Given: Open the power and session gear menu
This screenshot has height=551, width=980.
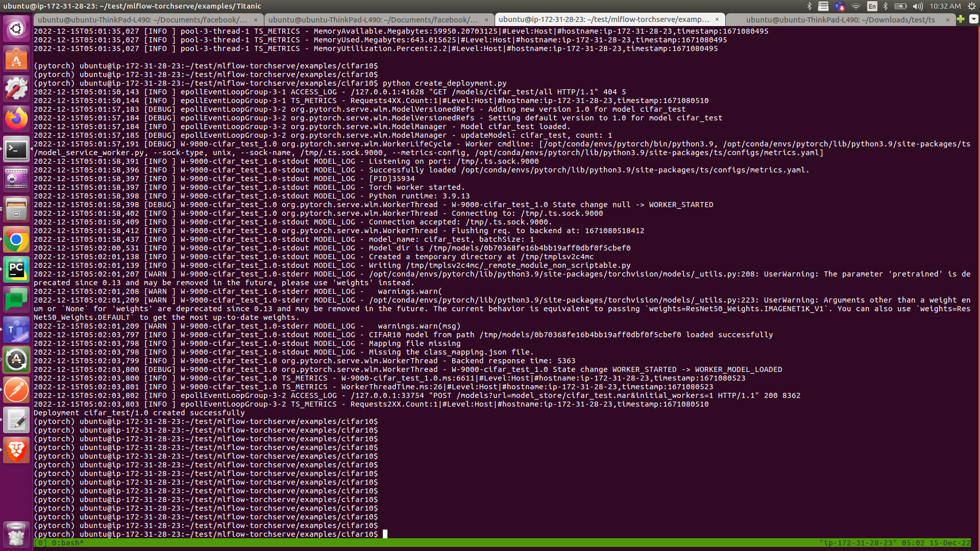Looking at the screenshot, I should (x=972, y=6).
